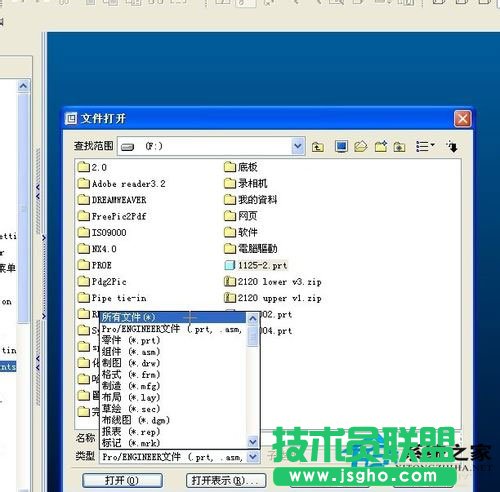Select the 软件 folder

[x=241, y=232]
